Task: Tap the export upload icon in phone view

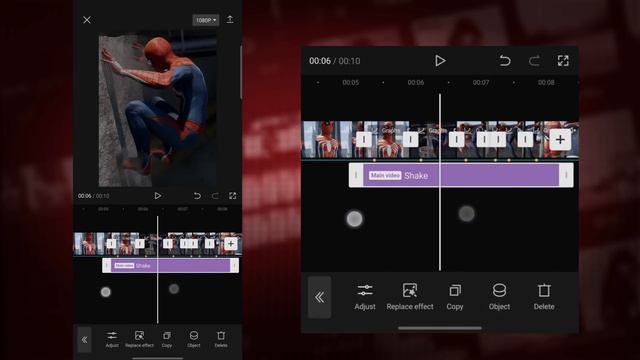Action: [230, 20]
